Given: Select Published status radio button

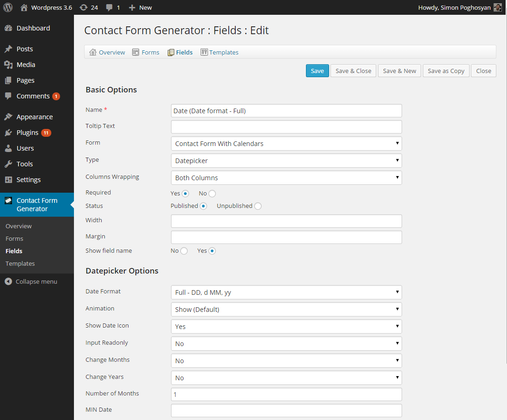Looking at the screenshot, I should (203, 206).
